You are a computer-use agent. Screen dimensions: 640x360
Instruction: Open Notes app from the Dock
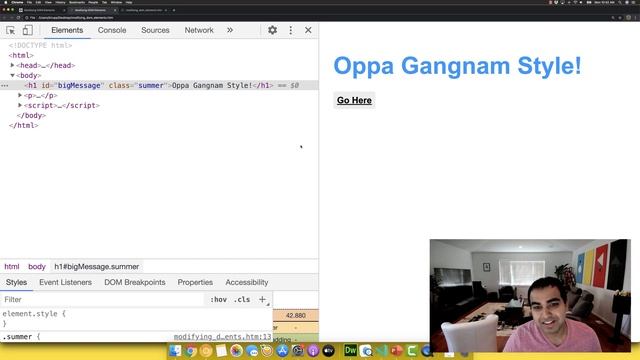(x=221, y=351)
